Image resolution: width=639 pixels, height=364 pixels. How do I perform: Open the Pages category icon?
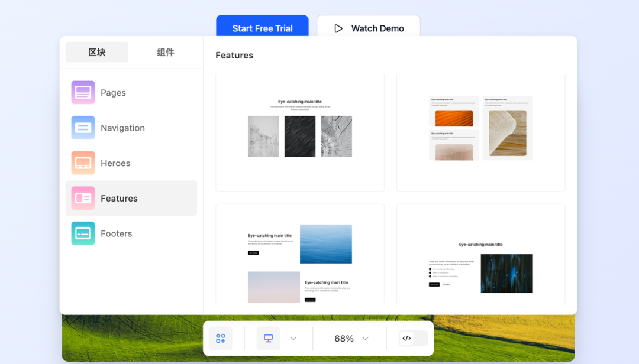click(83, 92)
